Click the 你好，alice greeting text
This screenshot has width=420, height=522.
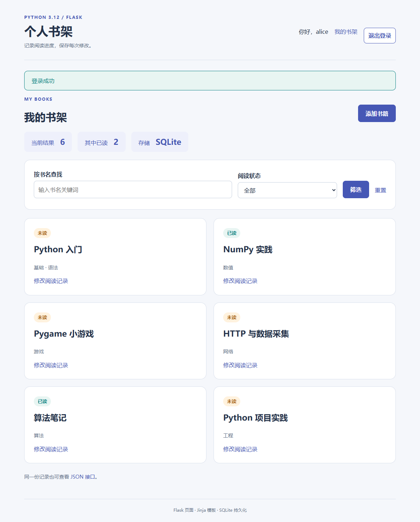pyautogui.click(x=313, y=32)
